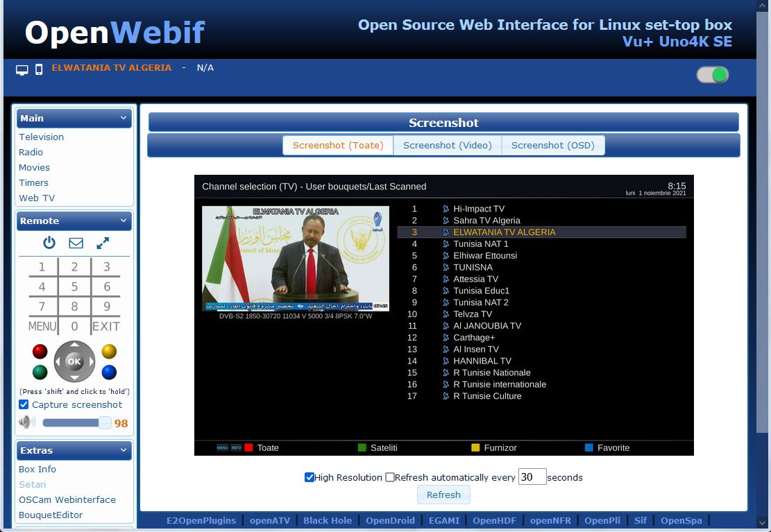771x532 pixels.
Task: Click the mobile phone stream icon
Action: 39,70
